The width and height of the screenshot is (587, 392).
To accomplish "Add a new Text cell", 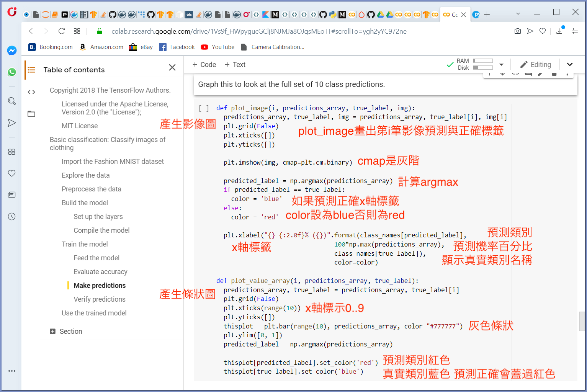I will [235, 65].
